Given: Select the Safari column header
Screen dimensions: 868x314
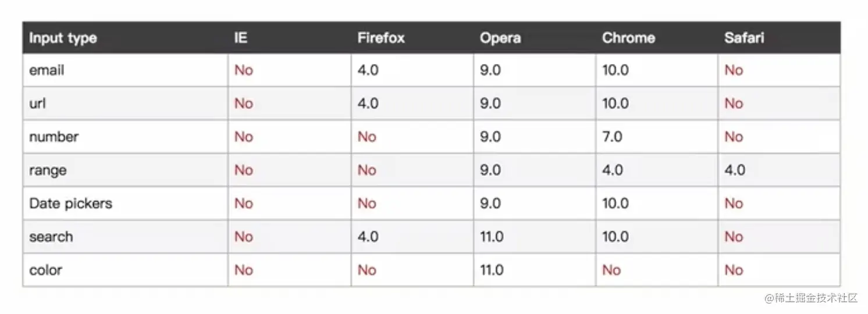Looking at the screenshot, I should [744, 38].
